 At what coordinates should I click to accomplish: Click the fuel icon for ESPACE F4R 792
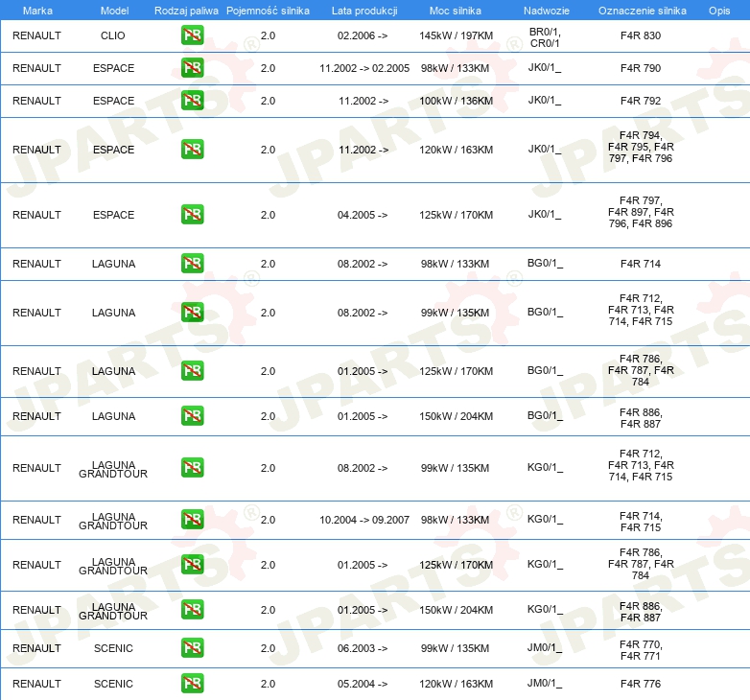pos(192,101)
